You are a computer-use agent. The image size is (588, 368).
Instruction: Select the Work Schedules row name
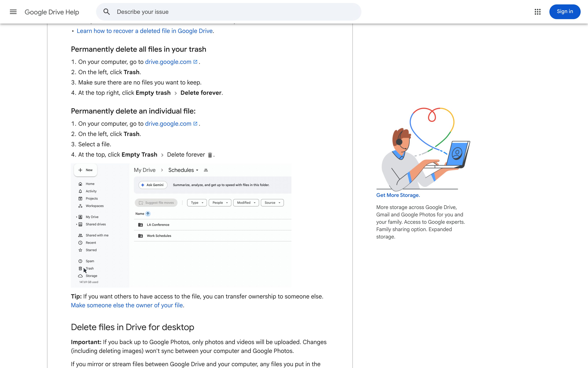[159, 236]
